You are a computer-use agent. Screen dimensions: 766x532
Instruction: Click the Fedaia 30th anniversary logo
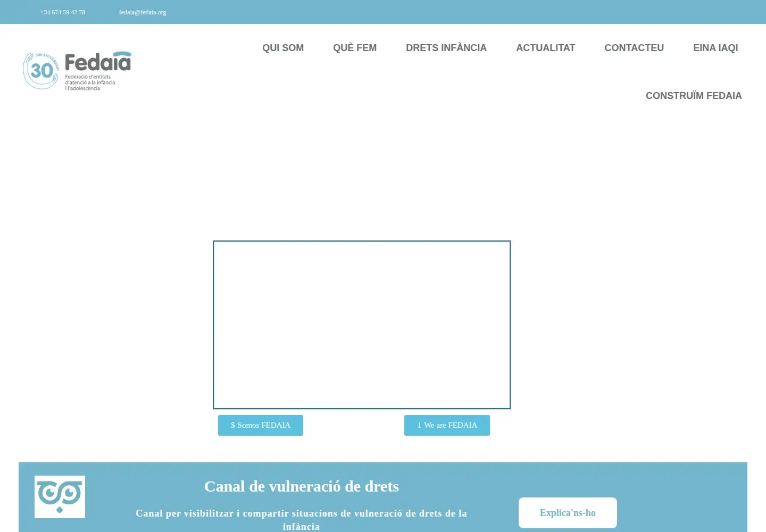click(77, 71)
